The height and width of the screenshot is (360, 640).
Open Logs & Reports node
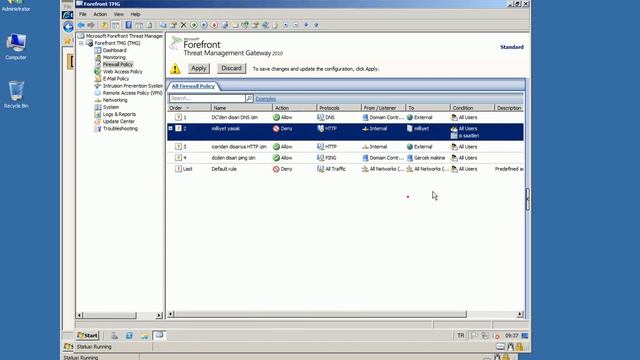pyautogui.click(x=119, y=114)
